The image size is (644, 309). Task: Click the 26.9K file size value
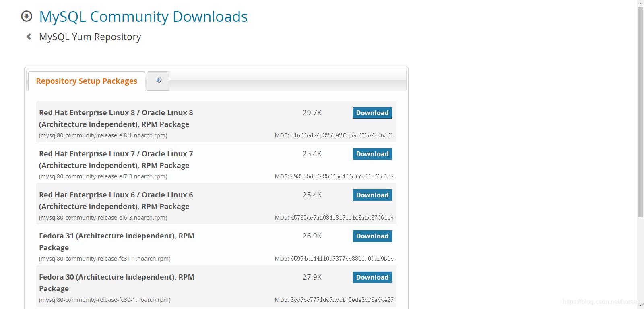click(312, 236)
